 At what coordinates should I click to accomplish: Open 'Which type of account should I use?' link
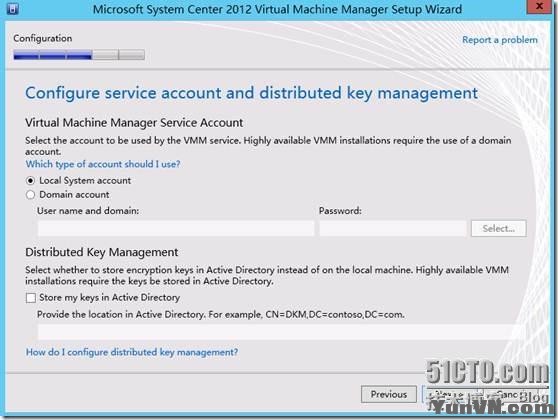tap(103, 164)
